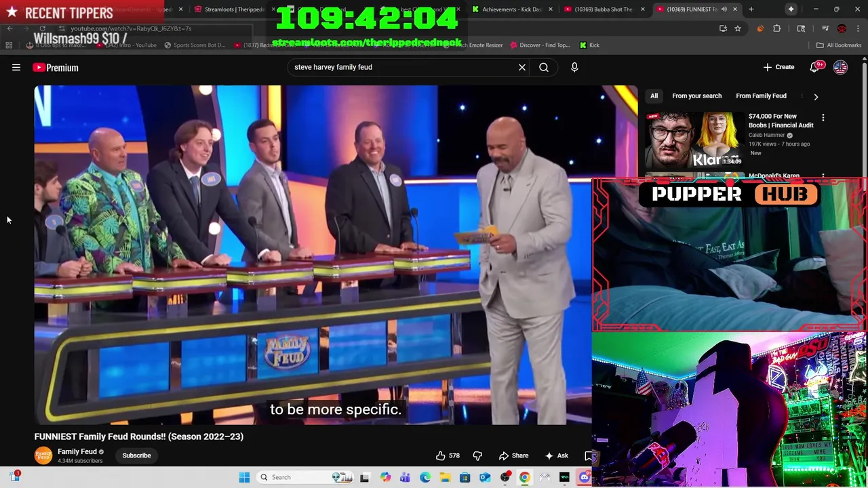
Task: Subscribe to the Family Feud channel
Action: (x=136, y=455)
